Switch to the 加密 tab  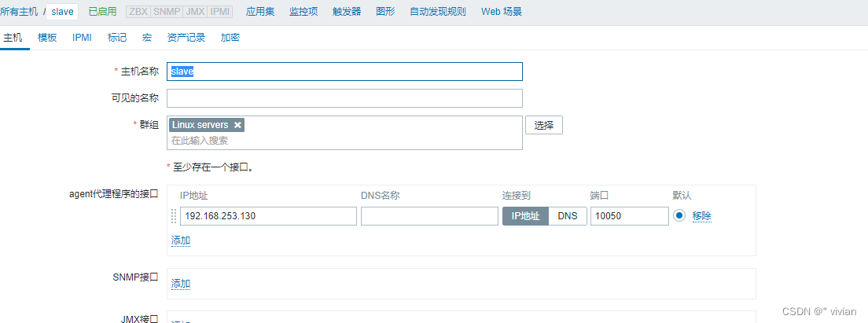[x=230, y=38]
